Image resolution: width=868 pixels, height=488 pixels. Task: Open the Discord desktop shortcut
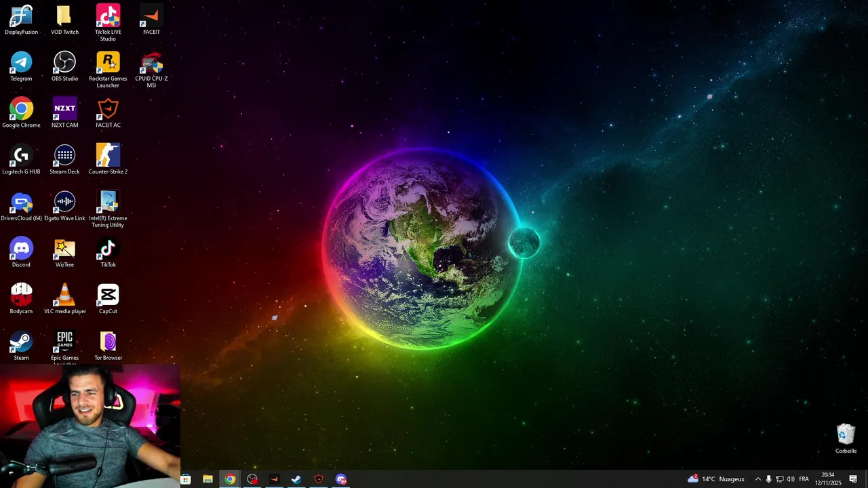coord(21,253)
